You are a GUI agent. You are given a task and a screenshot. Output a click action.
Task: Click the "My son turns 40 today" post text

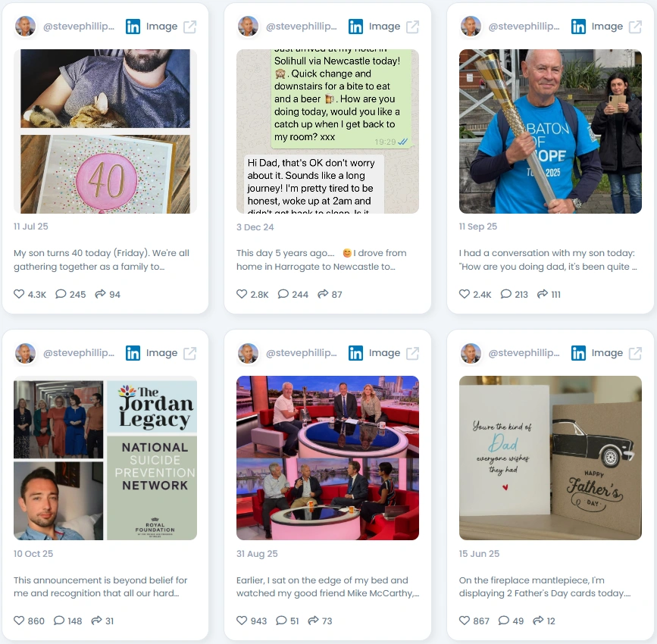(102, 260)
